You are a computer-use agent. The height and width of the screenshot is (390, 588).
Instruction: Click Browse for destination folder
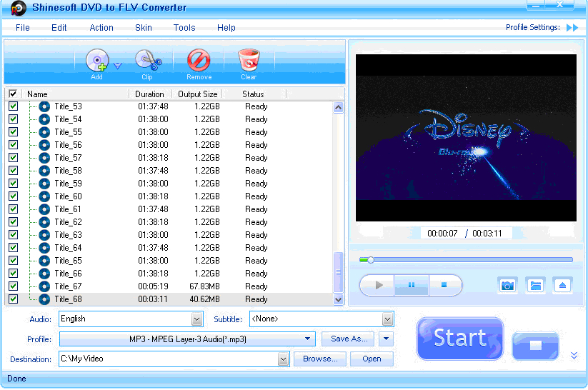pyautogui.click(x=320, y=359)
